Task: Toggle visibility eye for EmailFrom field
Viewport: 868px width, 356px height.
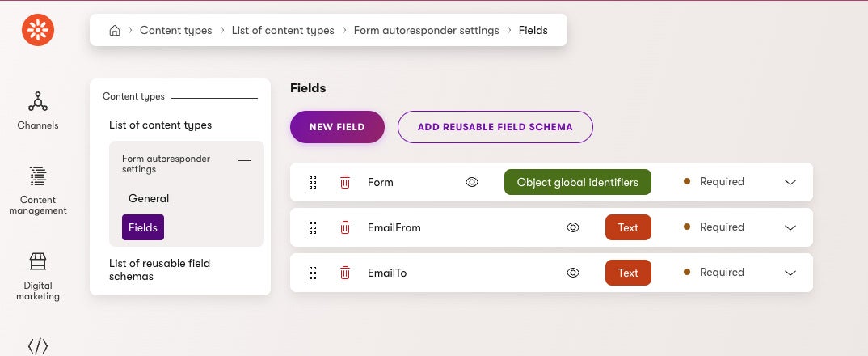Action: point(573,227)
